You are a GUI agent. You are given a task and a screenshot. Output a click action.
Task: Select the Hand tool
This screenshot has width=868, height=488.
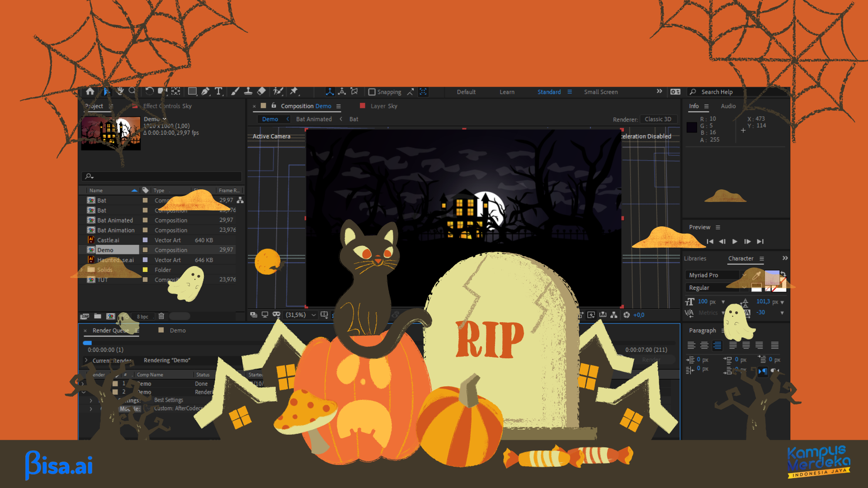[x=120, y=91]
